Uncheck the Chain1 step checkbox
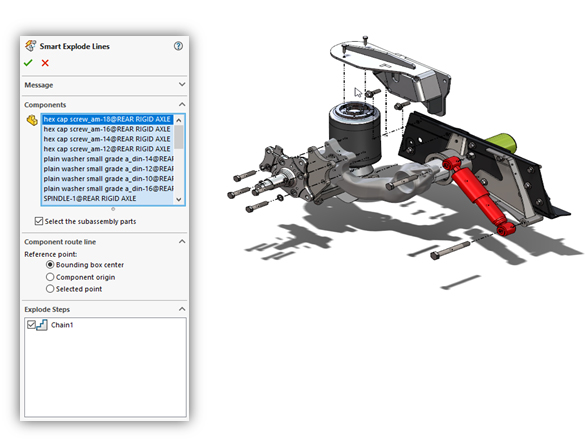 [31, 324]
